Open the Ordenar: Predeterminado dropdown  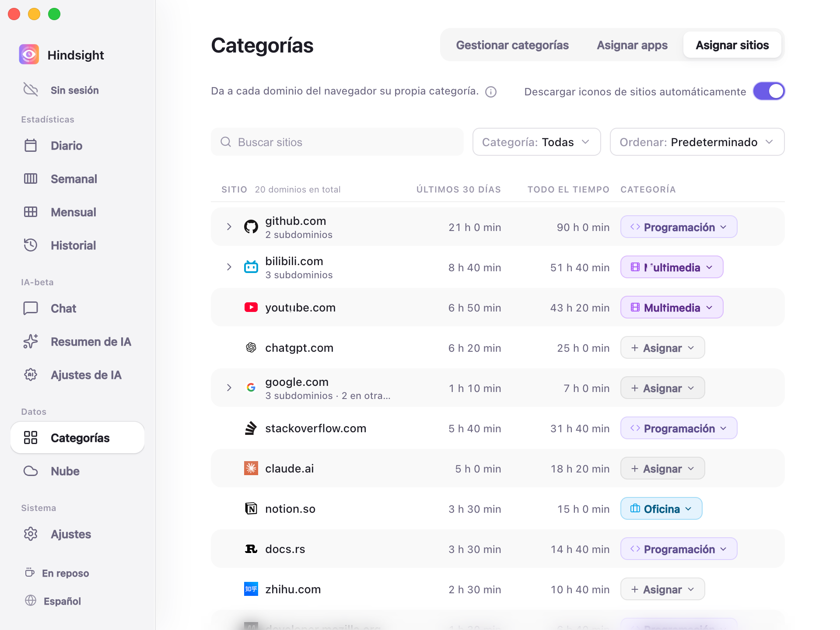(x=697, y=142)
